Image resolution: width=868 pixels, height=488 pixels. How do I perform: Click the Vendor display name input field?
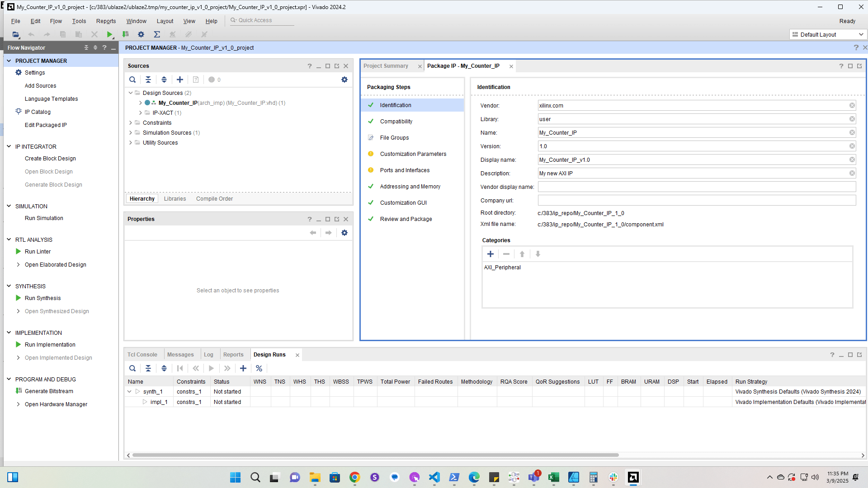[696, 187]
